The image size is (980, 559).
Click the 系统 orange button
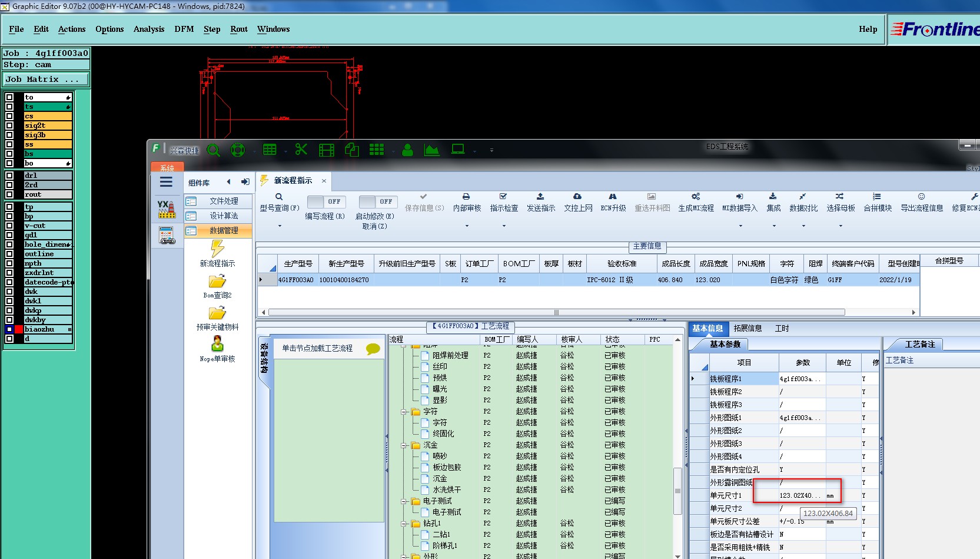167,167
